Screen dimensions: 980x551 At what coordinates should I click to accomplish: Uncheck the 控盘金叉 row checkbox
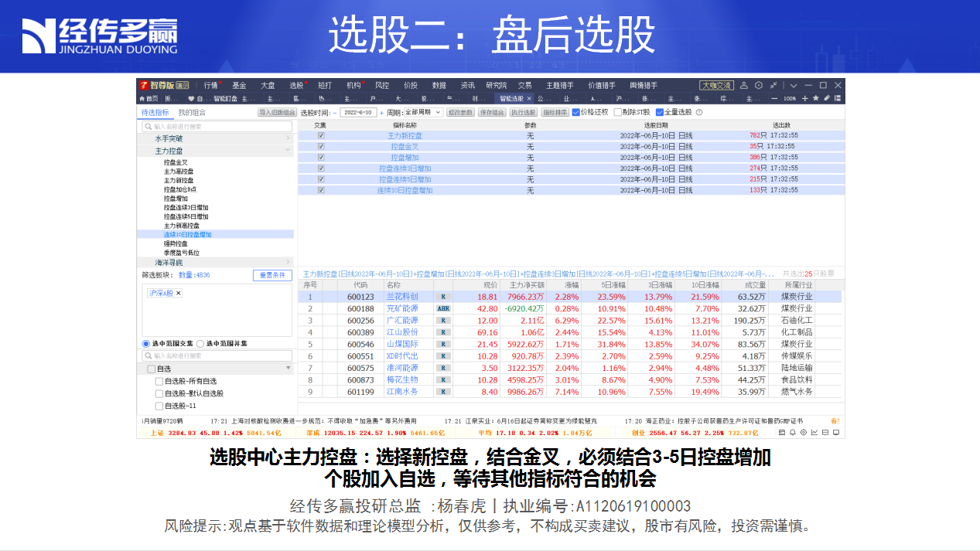coord(321,146)
